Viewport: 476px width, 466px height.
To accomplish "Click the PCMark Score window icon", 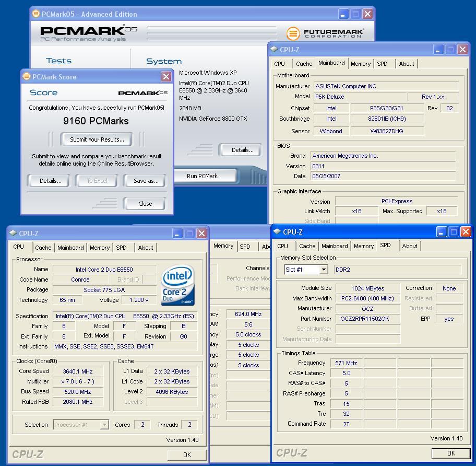I will tap(27, 76).
